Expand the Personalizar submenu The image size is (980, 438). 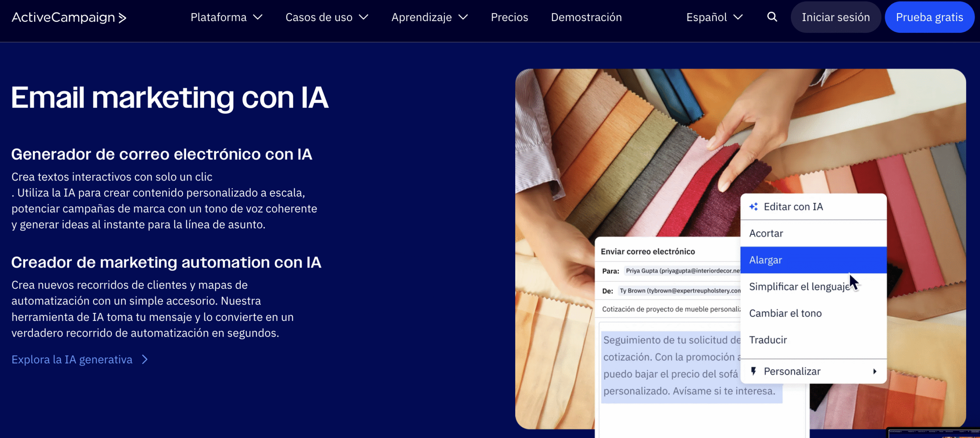[x=875, y=370]
